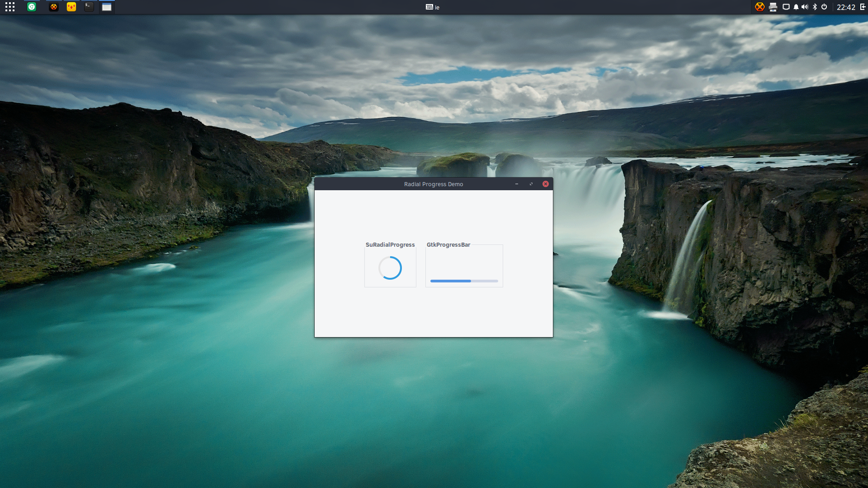
Task: Close the Radial Progress Demo window
Action: pos(546,184)
